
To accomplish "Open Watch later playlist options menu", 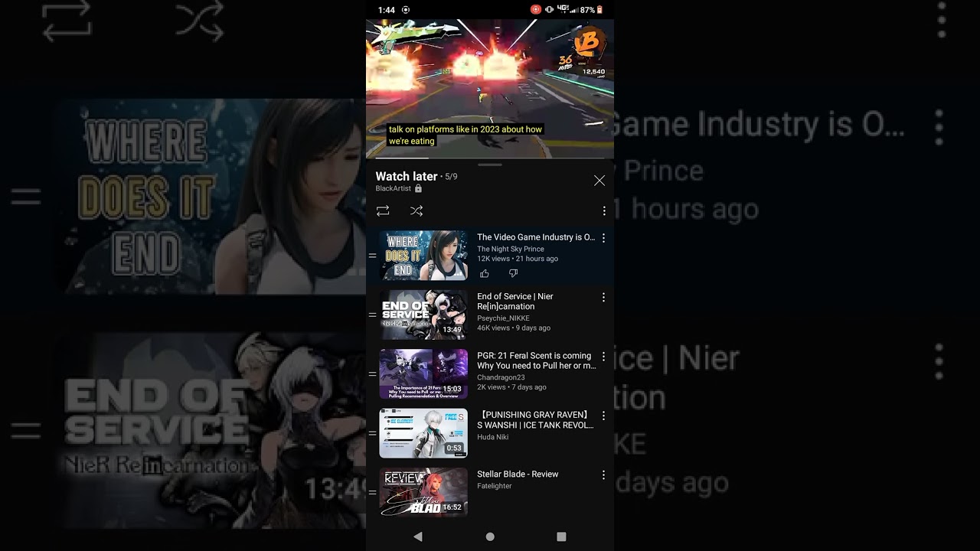I will [604, 210].
